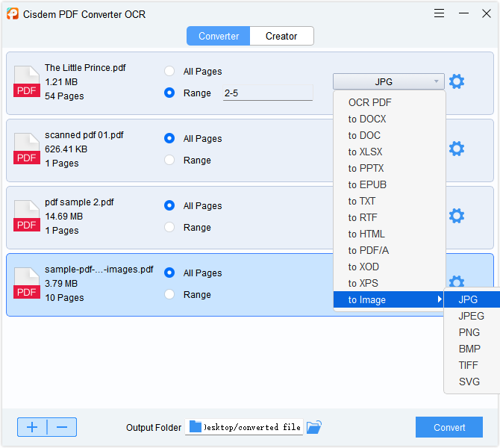Click the 14.69 MB size text
500x448 pixels.
coord(63,217)
